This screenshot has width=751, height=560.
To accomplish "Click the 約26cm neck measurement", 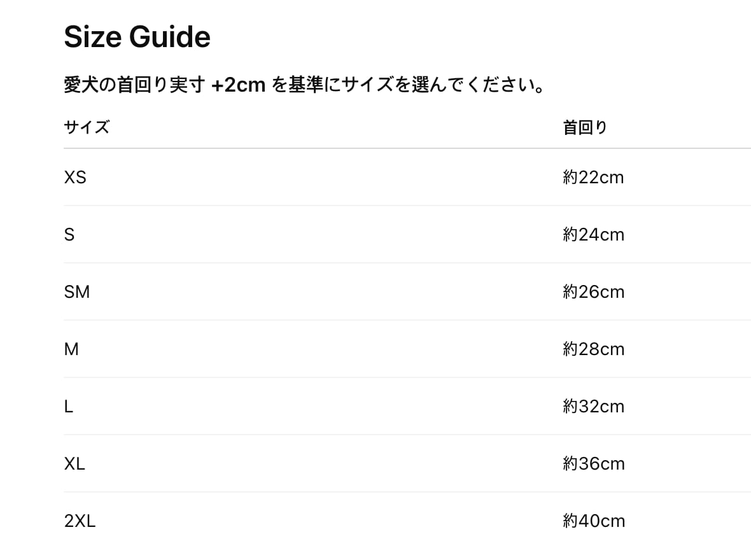I will 593,292.
